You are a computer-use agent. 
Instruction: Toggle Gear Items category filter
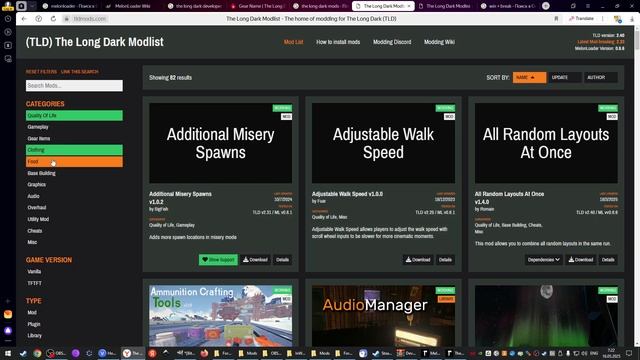pyautogui.click(x=74, y=138)
